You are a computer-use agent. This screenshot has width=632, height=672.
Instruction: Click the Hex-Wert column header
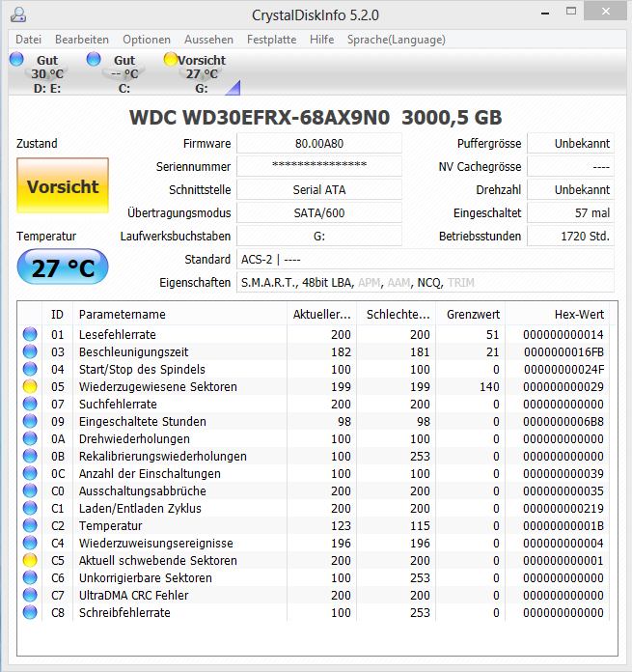point(558,314)
